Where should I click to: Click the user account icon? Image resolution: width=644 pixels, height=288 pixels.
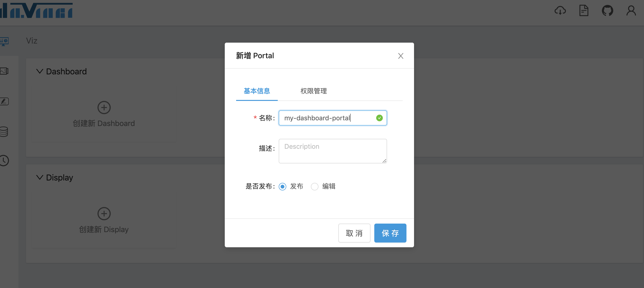(x=631, y=11)
